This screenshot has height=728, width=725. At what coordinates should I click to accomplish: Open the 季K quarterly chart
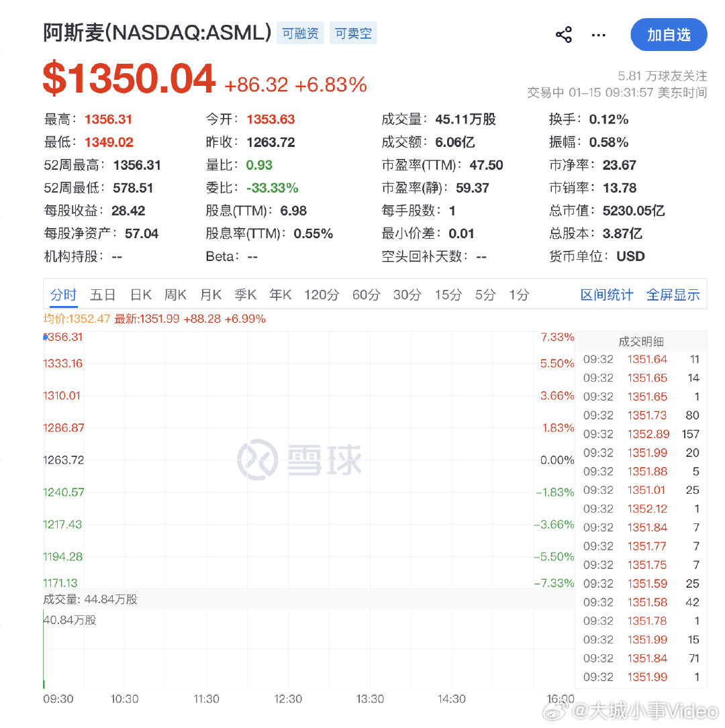pyautogui.click(x=245, y=294)
